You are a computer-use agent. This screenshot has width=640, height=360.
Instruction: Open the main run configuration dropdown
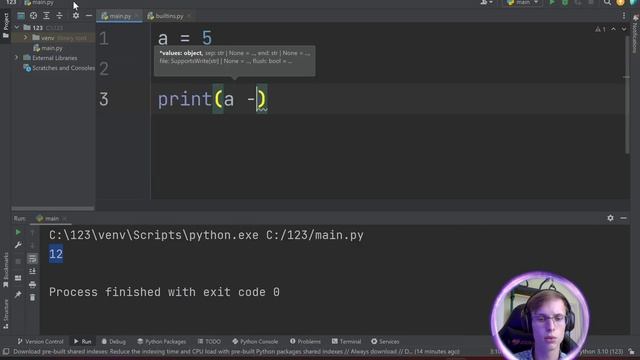pos(523,3)
